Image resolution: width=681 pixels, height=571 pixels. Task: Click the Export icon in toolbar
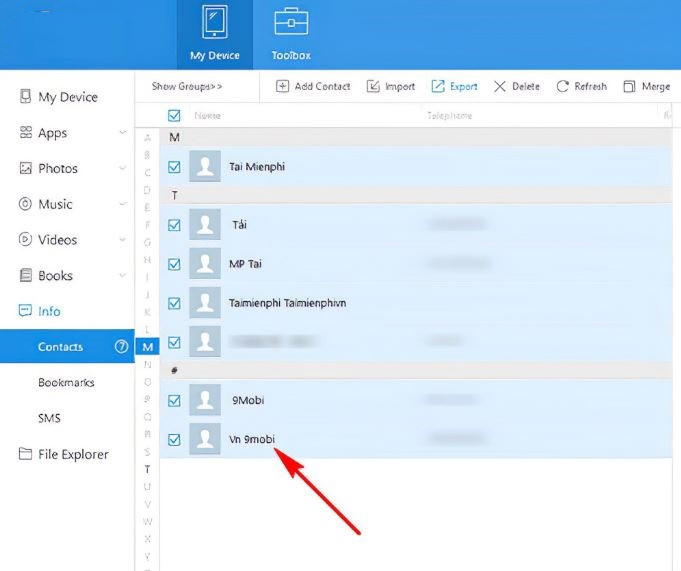coord(438,87)
